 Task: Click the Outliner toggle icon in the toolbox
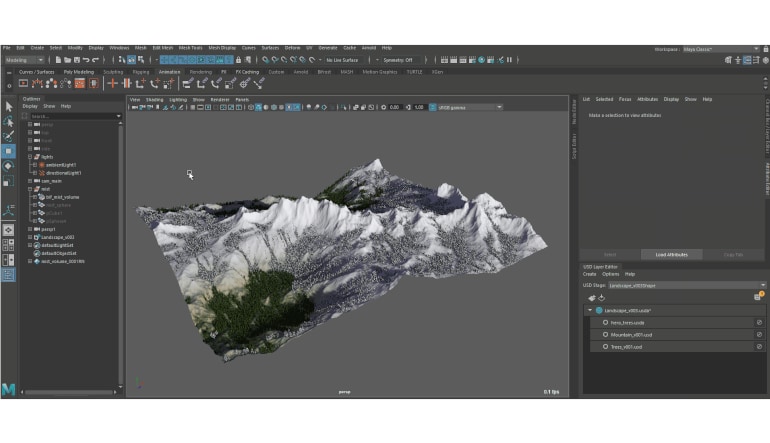point(9,275)
